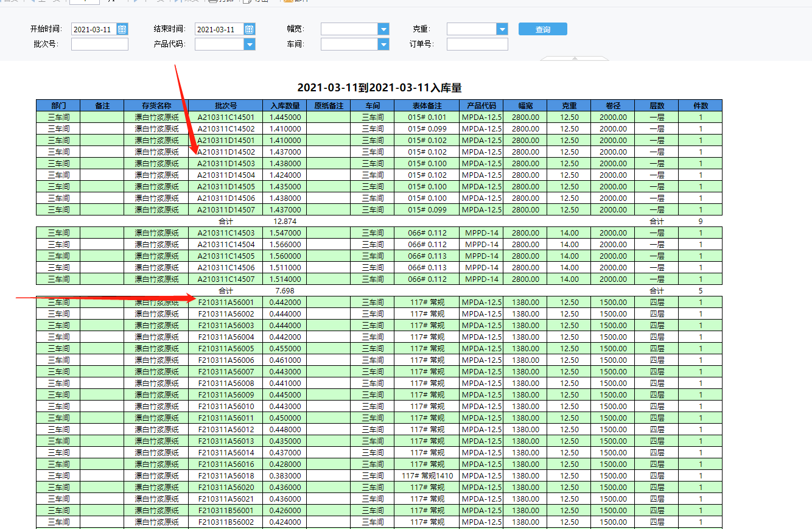Expand the 车间 filter dropdown arrow
The width and height of the screenshot is (812, 529).
coord(383,44)
